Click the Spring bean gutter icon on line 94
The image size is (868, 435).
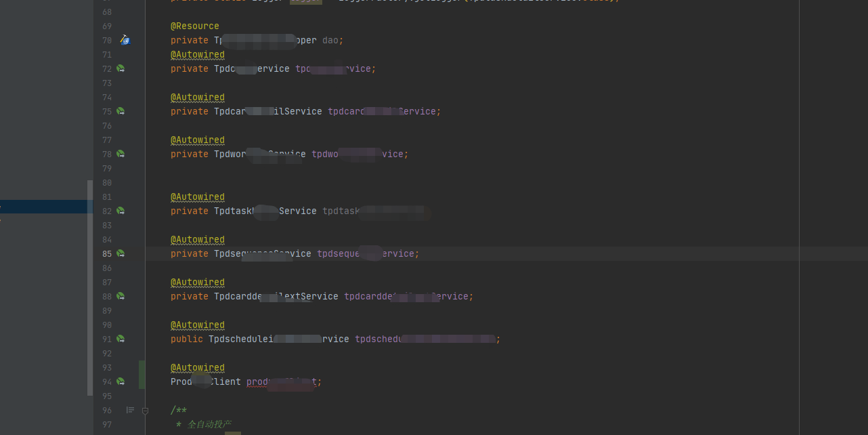coord(121,381)
